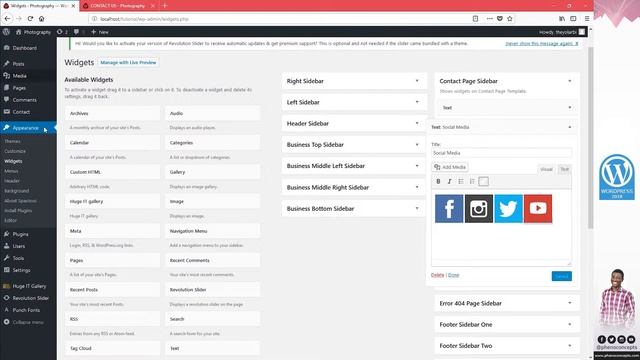Select the Gallery available widget
This screenshot has height=360, width=640.
(213, 172)
